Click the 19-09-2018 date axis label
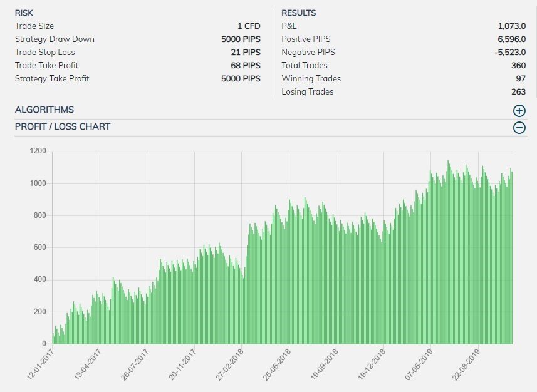 pos(324,364)
